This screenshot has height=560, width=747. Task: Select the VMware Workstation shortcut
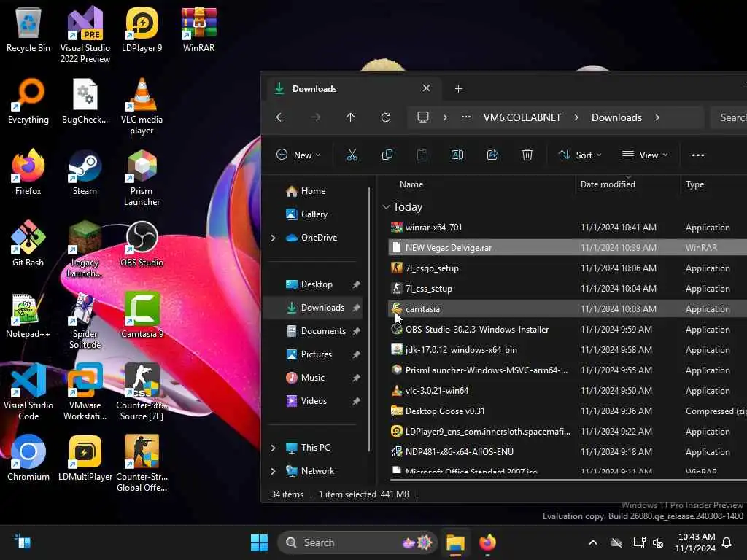click(x=85, y=392)
